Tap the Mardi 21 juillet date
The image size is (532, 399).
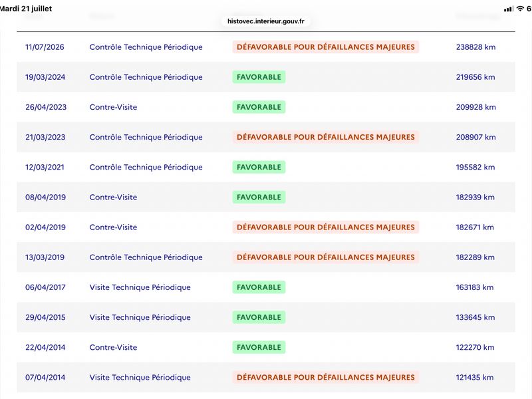pos(26,9)
